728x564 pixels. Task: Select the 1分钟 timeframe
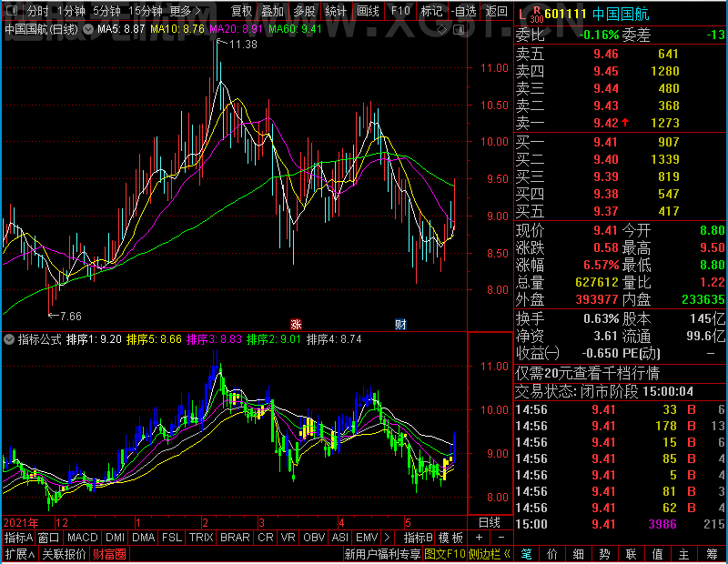point(72,11)
